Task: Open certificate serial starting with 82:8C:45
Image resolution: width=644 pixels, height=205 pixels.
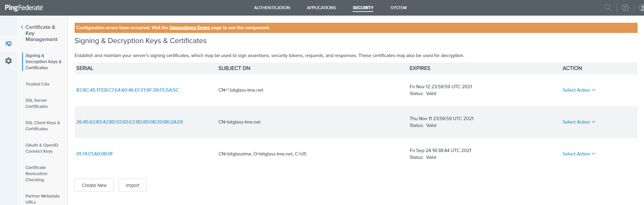Action: point(128,90)
